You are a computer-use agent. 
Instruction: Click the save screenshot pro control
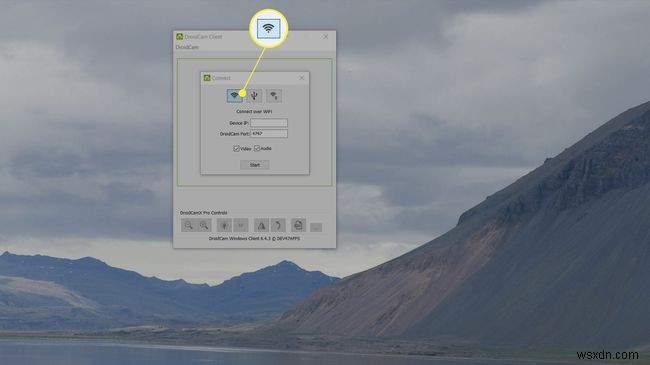298,225
